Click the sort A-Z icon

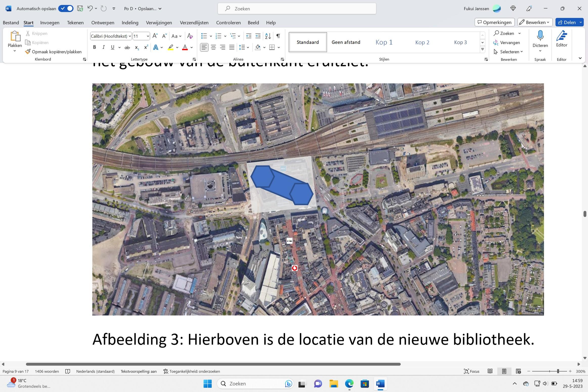[268, 36]
